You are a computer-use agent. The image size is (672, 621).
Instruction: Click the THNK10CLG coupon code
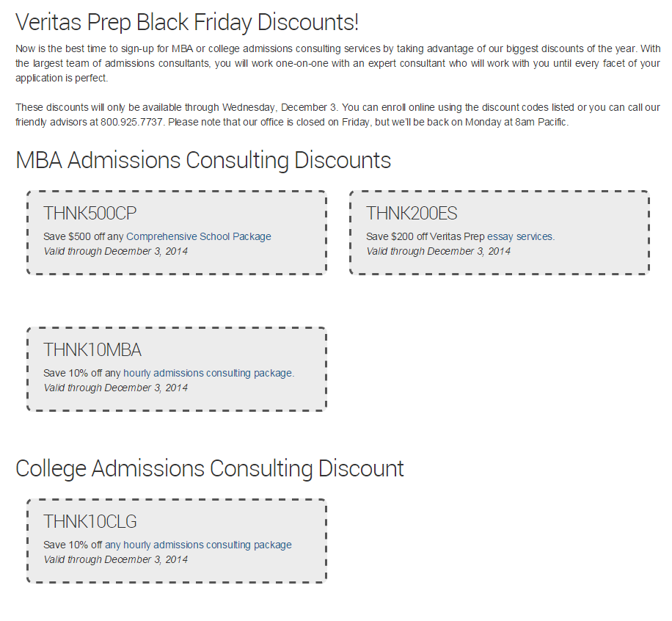90,522
